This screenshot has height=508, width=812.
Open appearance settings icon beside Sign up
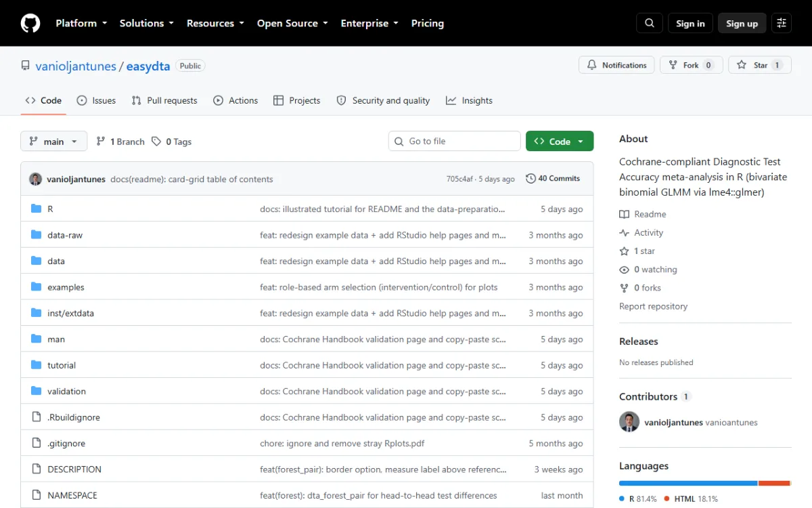(782, 23)
